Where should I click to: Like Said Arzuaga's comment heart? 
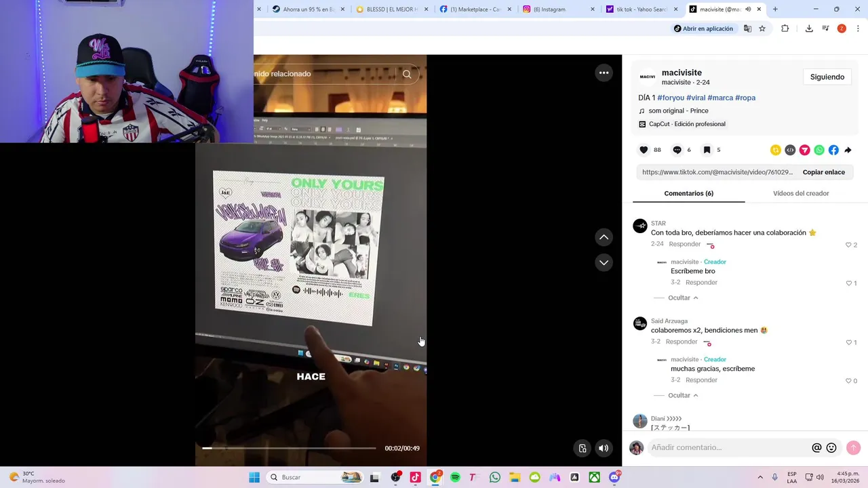tap(848, 342)
